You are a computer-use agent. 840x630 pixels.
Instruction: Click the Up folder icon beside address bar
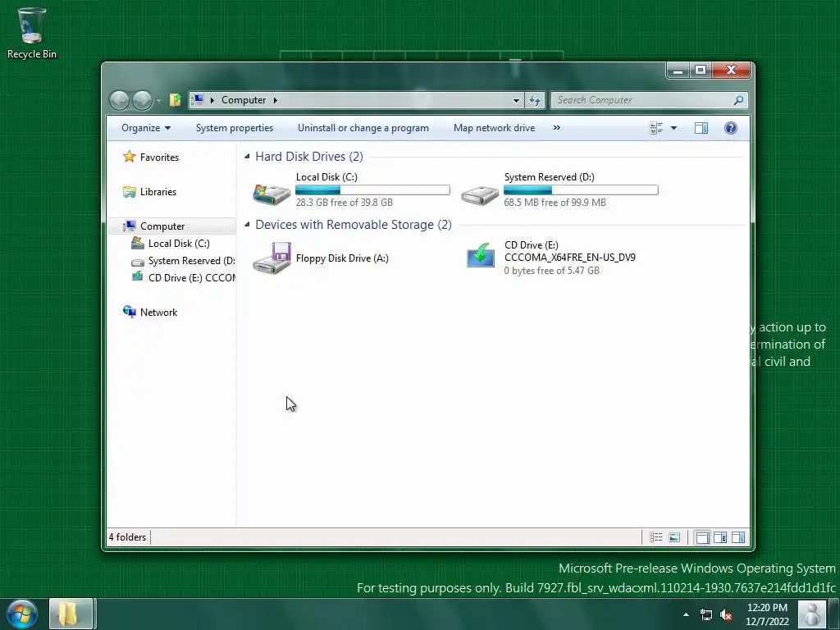(176, 99)
